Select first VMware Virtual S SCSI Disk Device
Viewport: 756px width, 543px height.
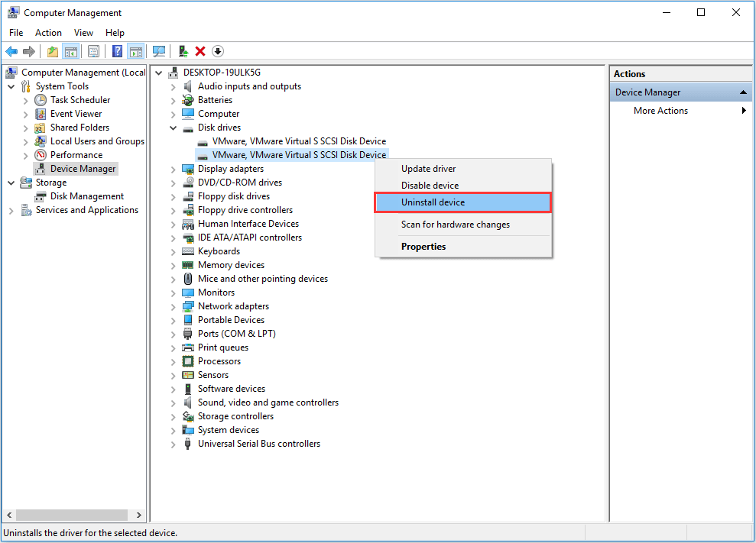(299, 141)
